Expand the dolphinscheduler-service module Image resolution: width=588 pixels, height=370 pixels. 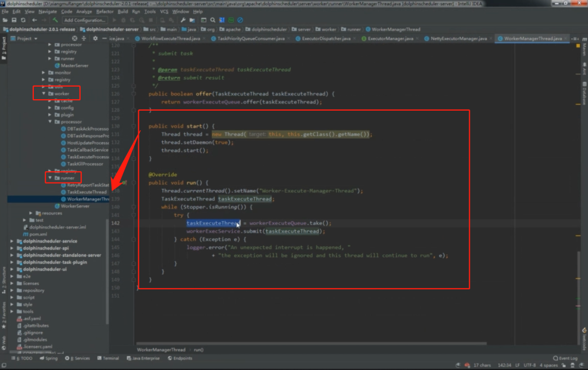(11, 241)
